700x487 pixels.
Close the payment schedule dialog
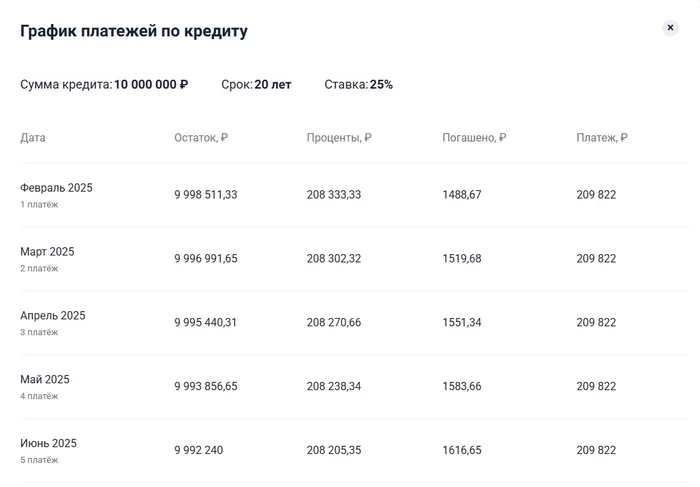pyautogui.click(x=670, y=28)
